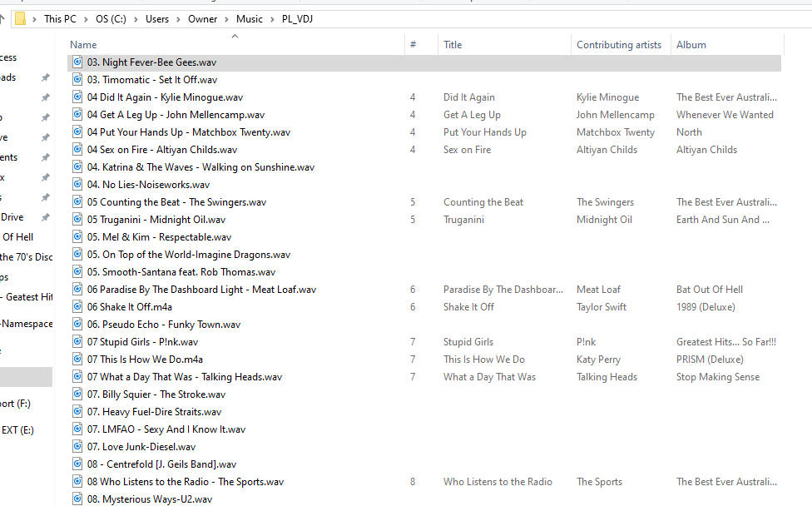The height and width of the screenshot is (506, 812).
Task: Click the Bat Out Of Hell album cell
Action: pyautogui.click(x=710, y=290)
